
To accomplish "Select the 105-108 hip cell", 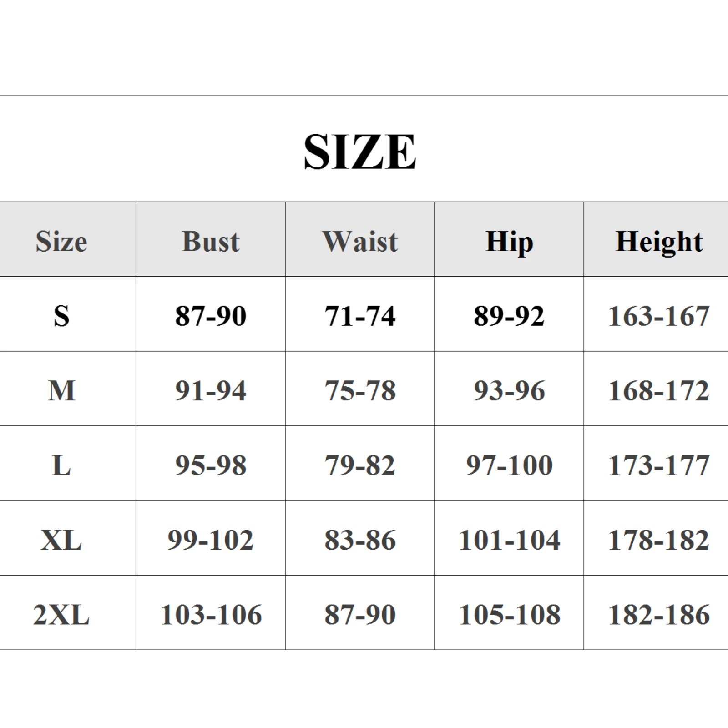I will 509,615.
